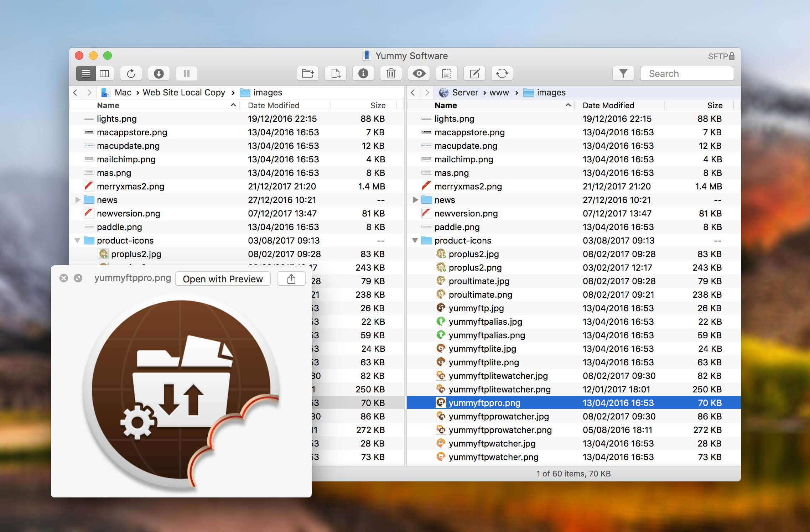This screenshot has width=810, height=532.
Task: Click the server yummyftplitewatcher.jpg file icon
Action: (441, 375)
